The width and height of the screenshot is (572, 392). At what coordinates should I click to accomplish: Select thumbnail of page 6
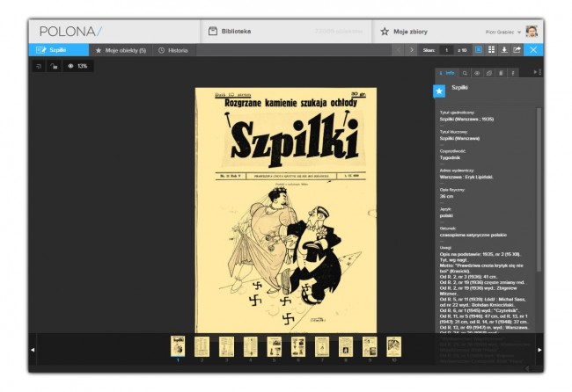pos(298,346)
